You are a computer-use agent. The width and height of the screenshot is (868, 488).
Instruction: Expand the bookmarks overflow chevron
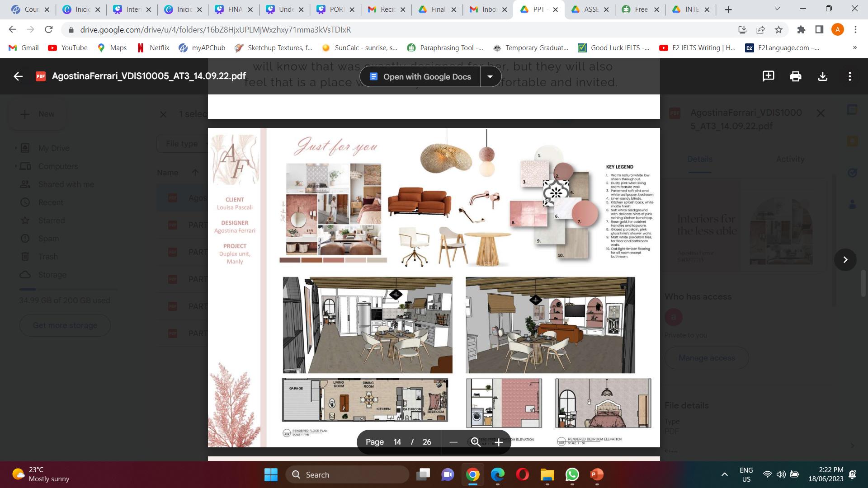(854, 47)
